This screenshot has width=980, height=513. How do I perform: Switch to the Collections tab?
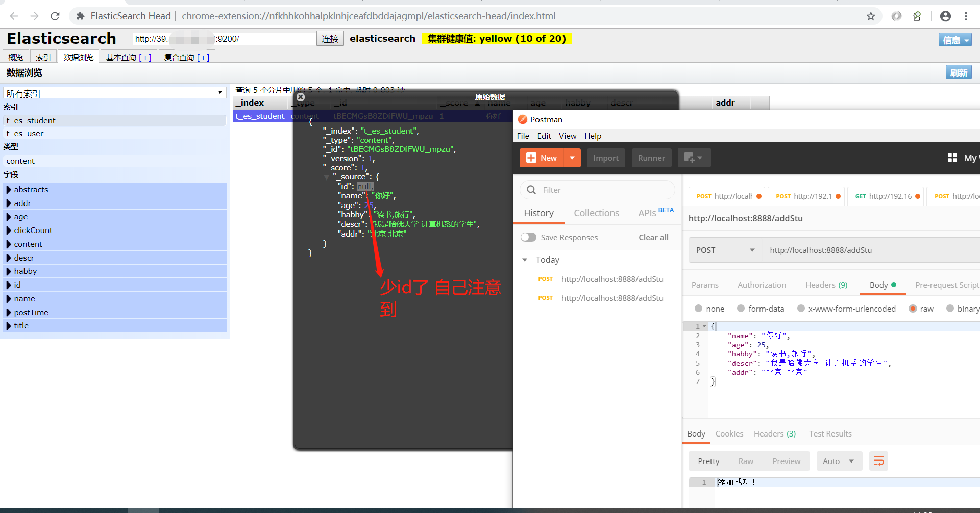point(596,213)
